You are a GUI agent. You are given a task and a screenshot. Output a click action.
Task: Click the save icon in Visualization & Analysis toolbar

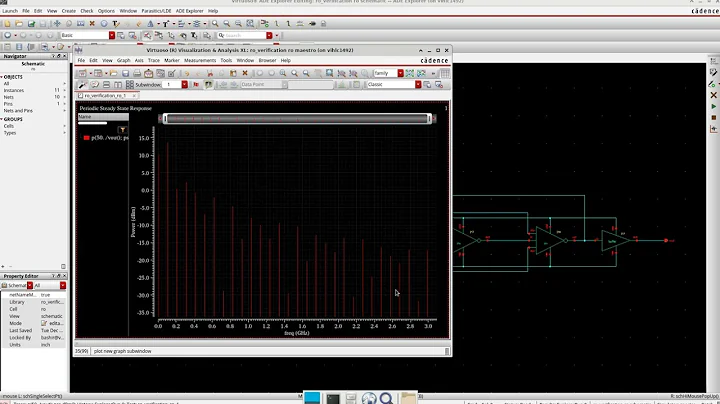point(125,73)
